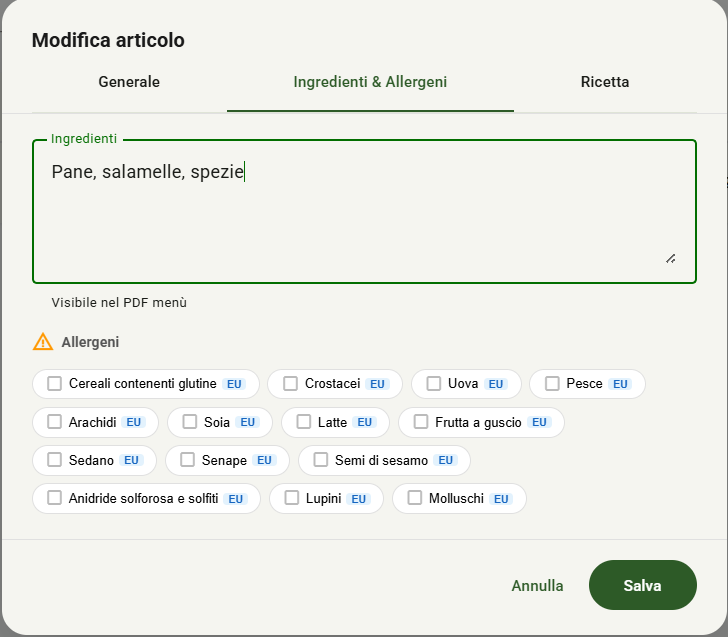This screenshot has width=728, height=637.
Task: Tick the Sedano checkbox
Action: (x=54, y=460)
